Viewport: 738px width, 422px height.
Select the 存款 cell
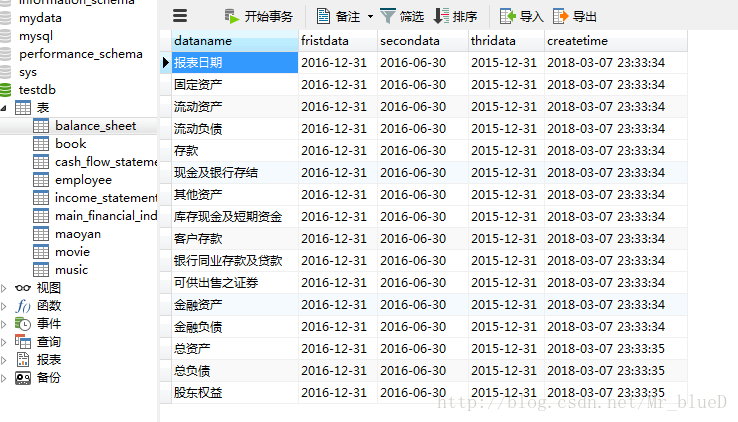pos(235,151)
